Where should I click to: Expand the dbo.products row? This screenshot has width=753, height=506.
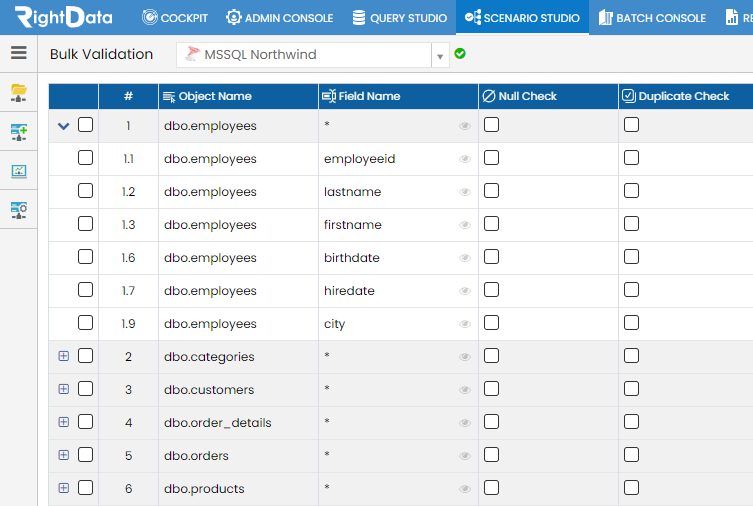(x=63, y=488)
